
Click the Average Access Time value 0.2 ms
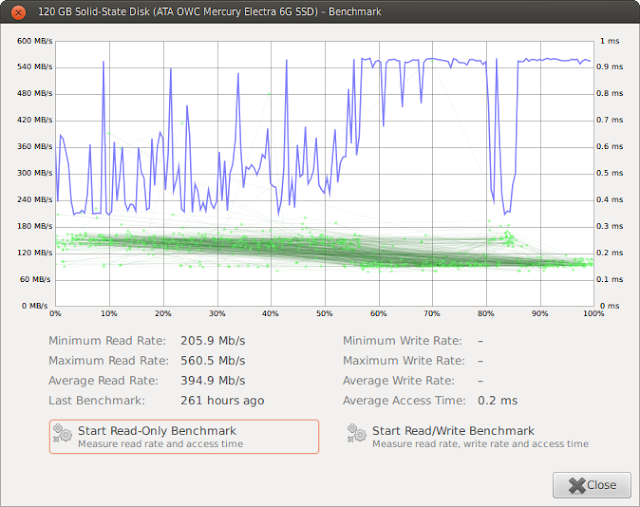click(x=498, y=401)
